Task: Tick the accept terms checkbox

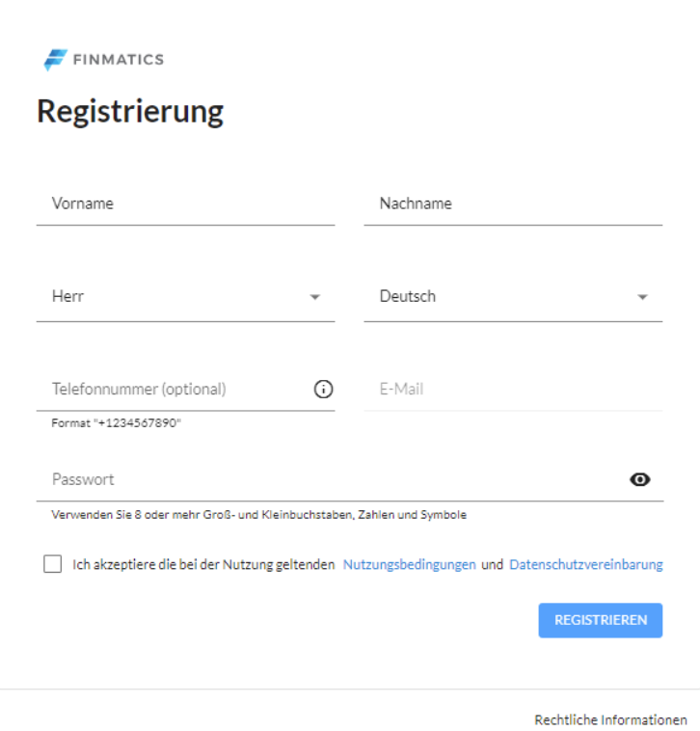Action: (53, 563)
